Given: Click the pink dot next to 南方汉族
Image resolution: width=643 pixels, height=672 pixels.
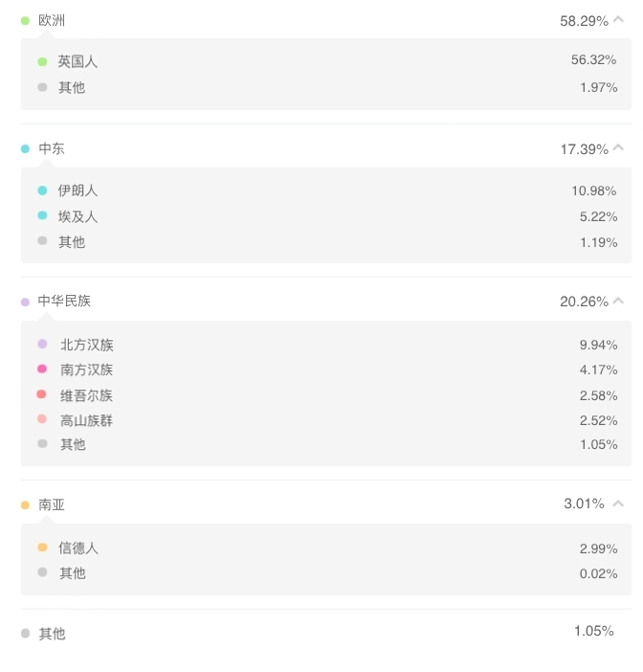Looking at the screenshot, I should [x=42, y=369].
